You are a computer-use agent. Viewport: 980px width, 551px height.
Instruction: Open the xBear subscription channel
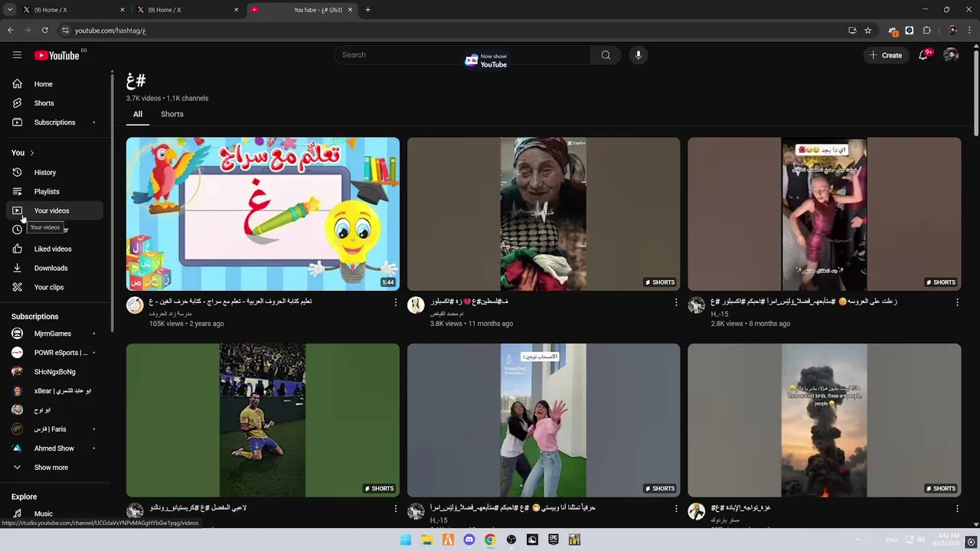pos(54,391)
